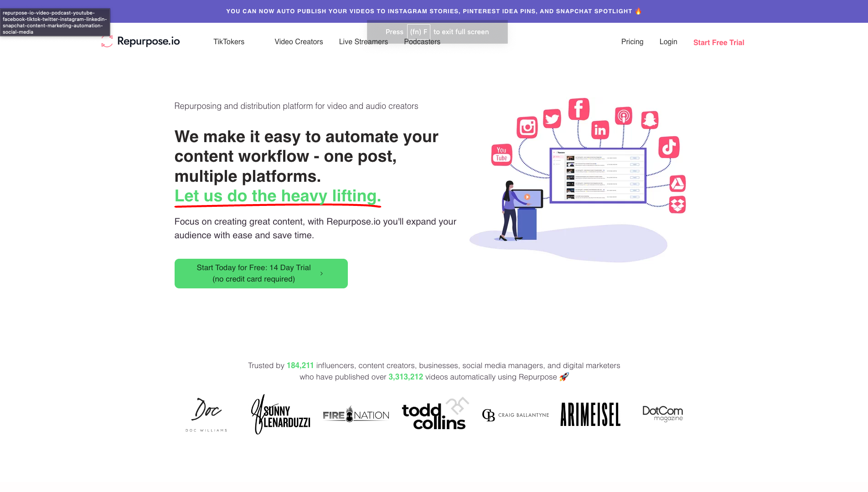Screen dimensions: 868x492
Task: Click the Twitter bird icon
Action: click(x=552, y=119)
